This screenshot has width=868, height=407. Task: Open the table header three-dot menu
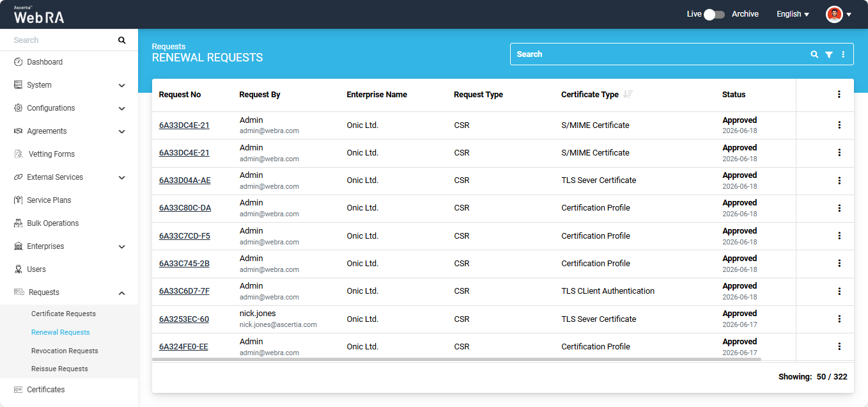tap(839, 94)
